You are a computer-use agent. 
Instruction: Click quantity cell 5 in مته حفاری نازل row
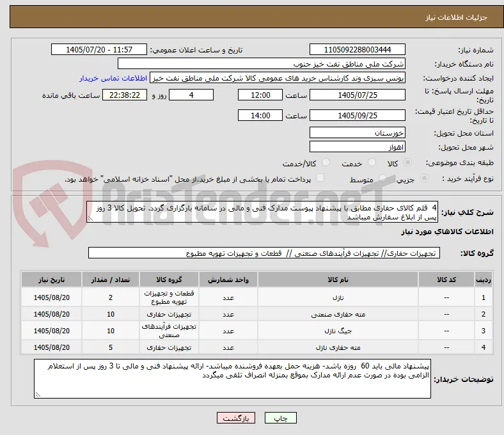pyautogui.click(x=111, y=347)
